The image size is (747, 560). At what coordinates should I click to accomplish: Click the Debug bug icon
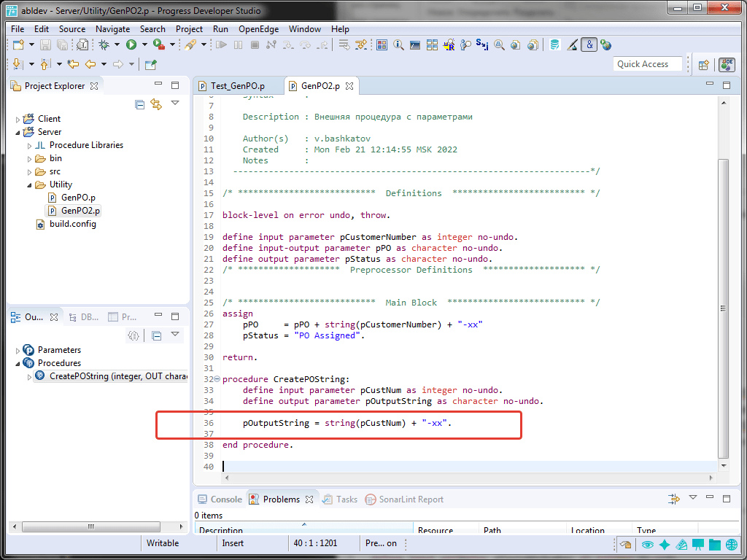point(104,45)
